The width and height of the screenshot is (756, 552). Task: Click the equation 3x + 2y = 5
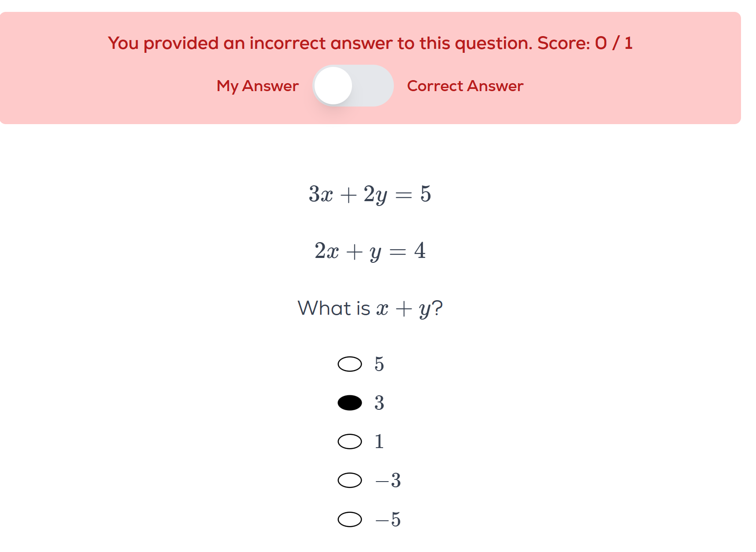click(x=370, y=194)
